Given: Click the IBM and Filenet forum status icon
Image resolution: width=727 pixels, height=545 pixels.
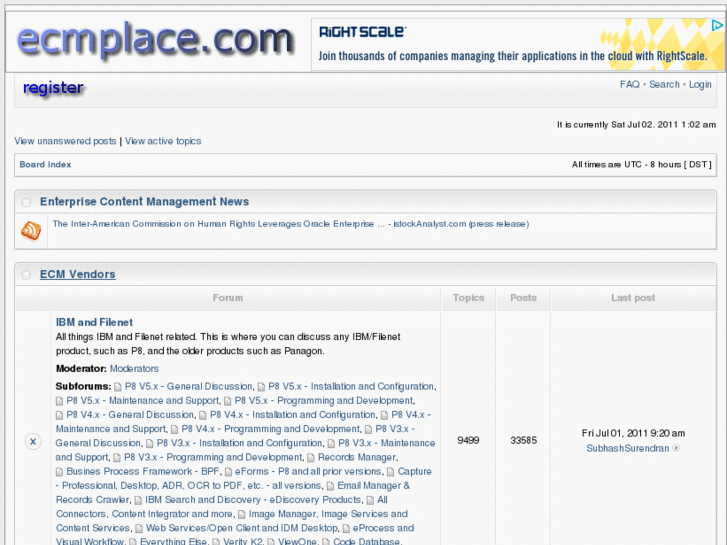Looking at the screenshot, I should [32, 441].
